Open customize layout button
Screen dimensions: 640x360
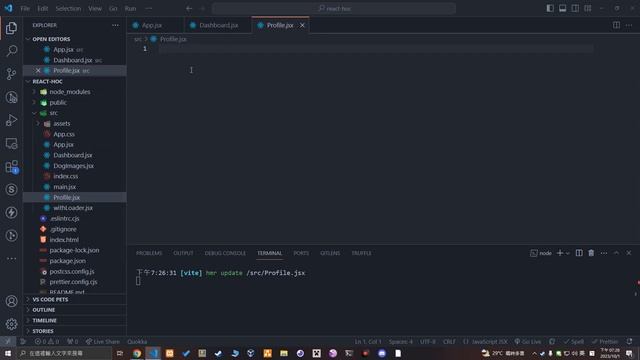588,8
